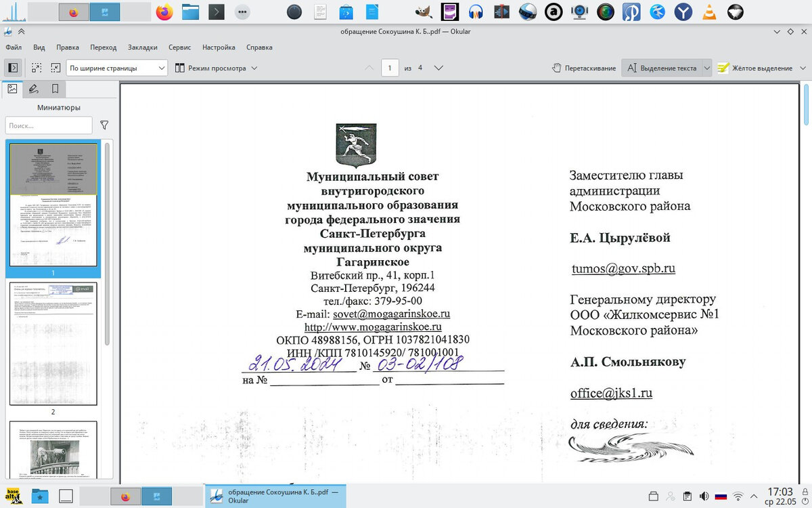Open the 'Правка' menu
812x508 pixels.
tap(68, 47)
